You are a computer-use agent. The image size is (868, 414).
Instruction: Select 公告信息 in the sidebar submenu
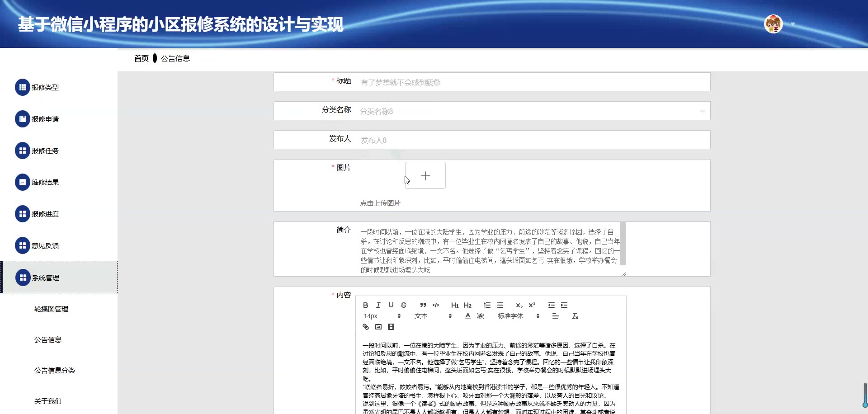[x=48, y=340]
